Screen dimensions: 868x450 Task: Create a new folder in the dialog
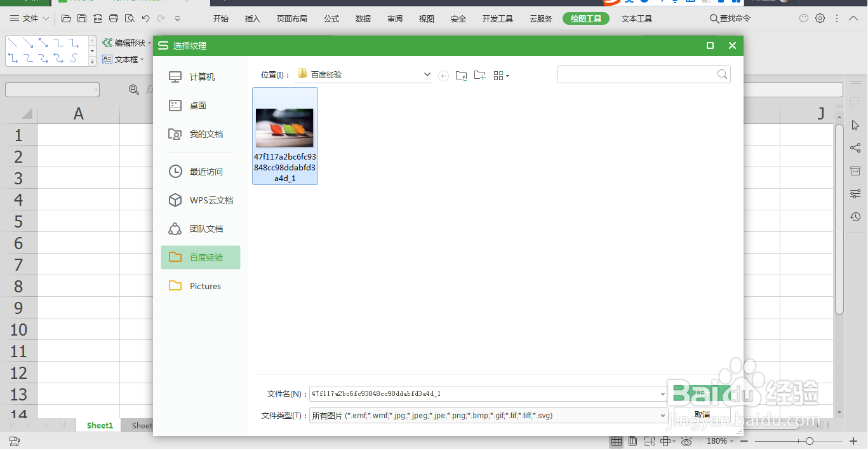[479, 75]
